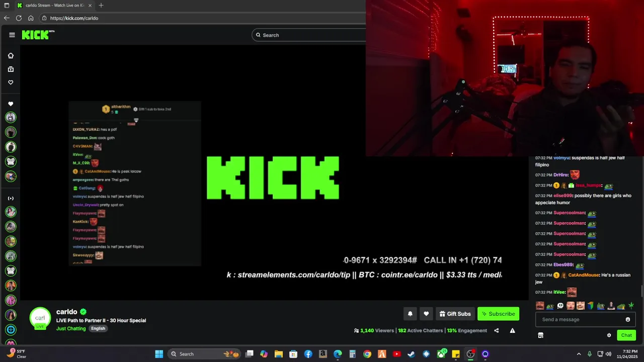Screen dimensions: 644x362
Task: Open Following heart icon in the sidebar
Action: [11, 82]
